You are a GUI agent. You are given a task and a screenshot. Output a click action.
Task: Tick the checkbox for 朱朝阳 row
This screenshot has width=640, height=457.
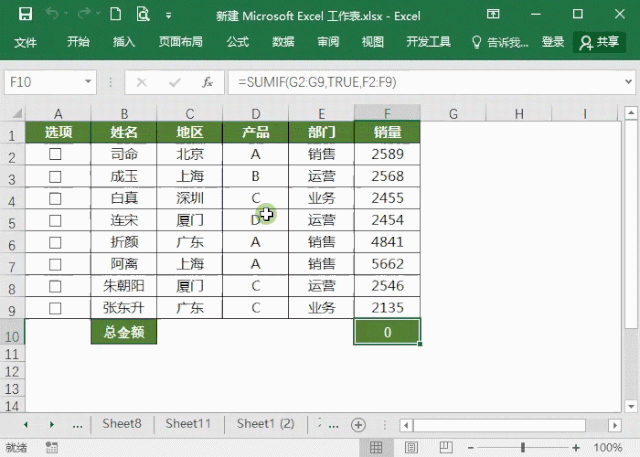(55, 286)
